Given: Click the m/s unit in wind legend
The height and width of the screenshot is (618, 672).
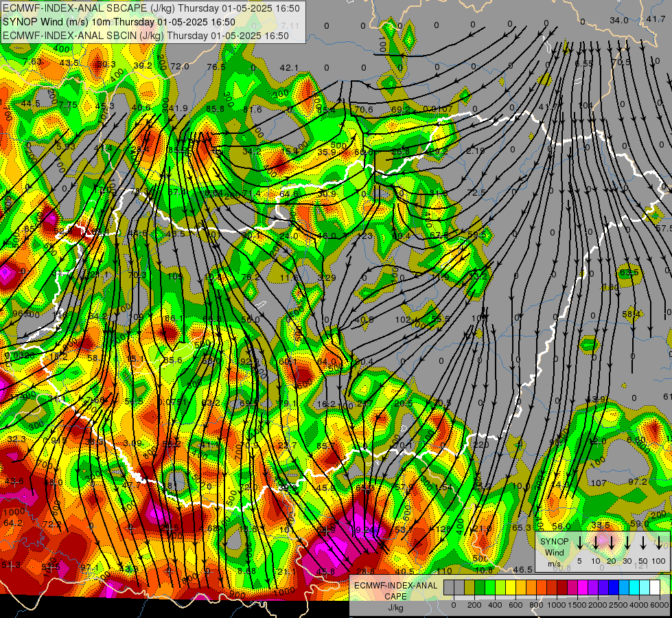Looking at the screenshot, I should 554,564.
